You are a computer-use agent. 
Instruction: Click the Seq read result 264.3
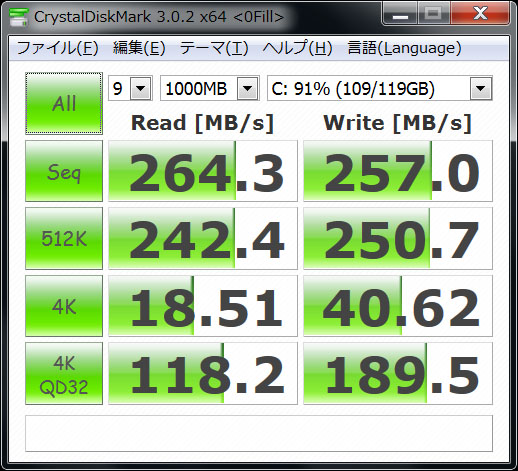coord(203,171)
